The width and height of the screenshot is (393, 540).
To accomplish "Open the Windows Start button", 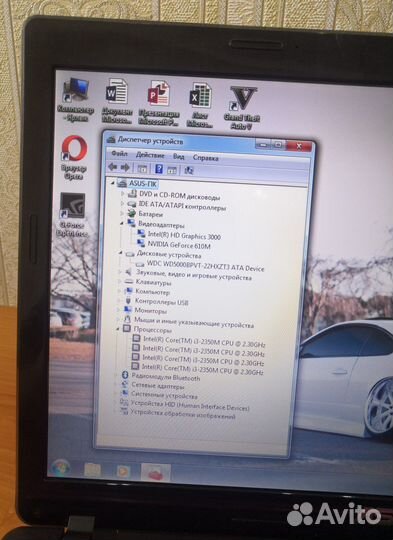I will click(x=61, y=467).
